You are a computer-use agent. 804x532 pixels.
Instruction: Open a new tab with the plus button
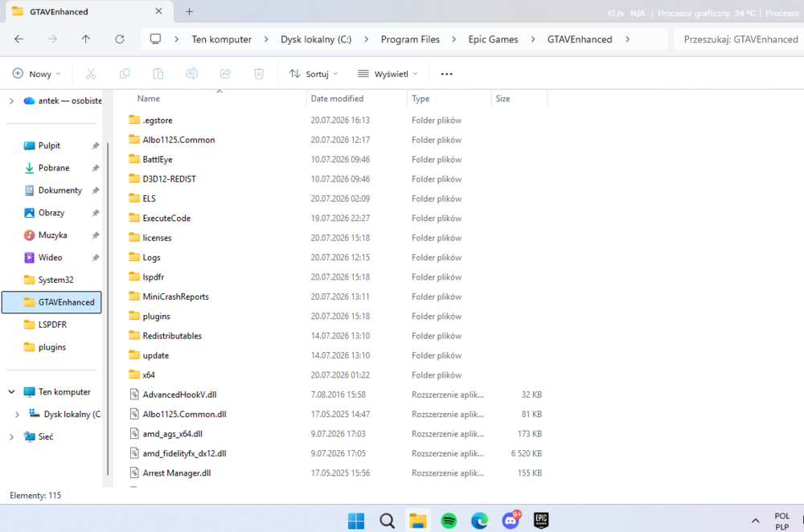click(189, 11)
